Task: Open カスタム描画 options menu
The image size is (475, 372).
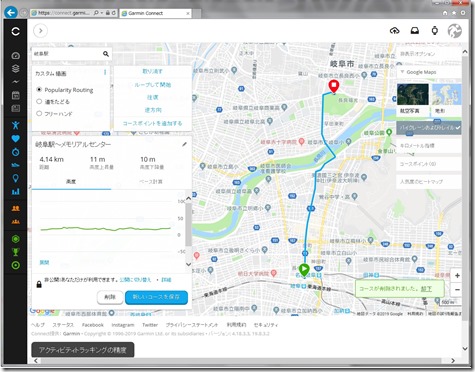Action: click(105, 72)
